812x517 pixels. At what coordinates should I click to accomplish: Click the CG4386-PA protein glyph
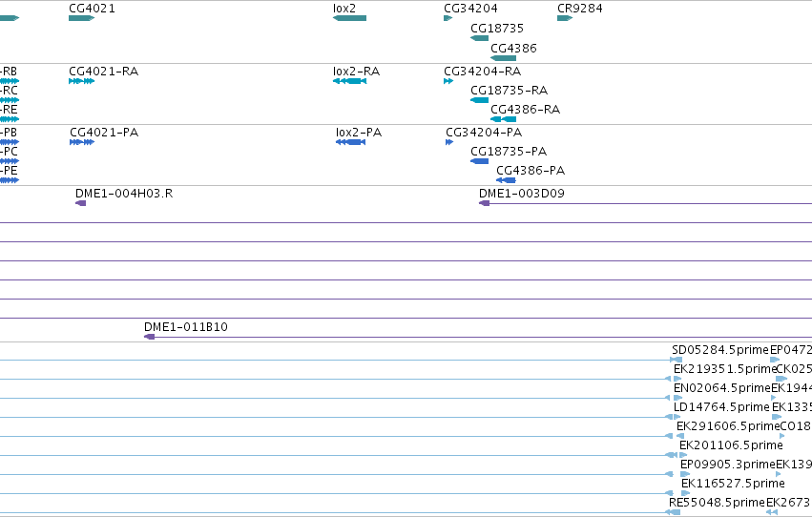pyautogui.click(x=506, y=180)
